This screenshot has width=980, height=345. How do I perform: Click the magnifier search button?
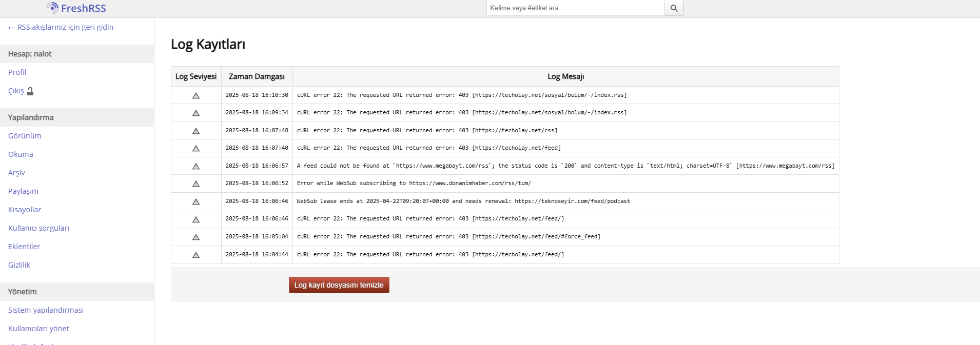pos(674,8)
